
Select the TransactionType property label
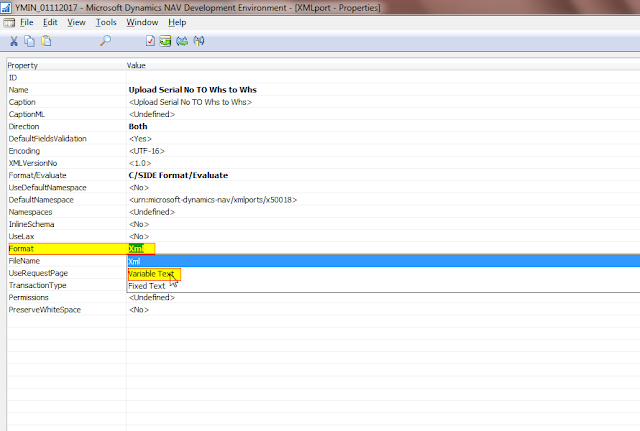point(37,285)
